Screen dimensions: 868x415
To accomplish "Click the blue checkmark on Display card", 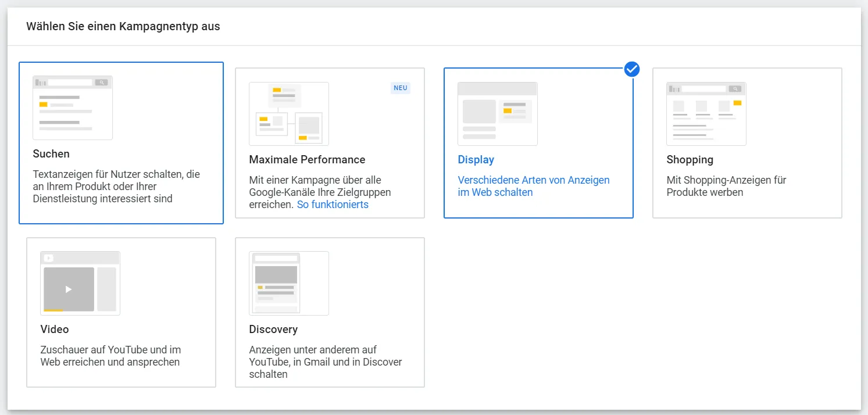I will click(632, 69).
